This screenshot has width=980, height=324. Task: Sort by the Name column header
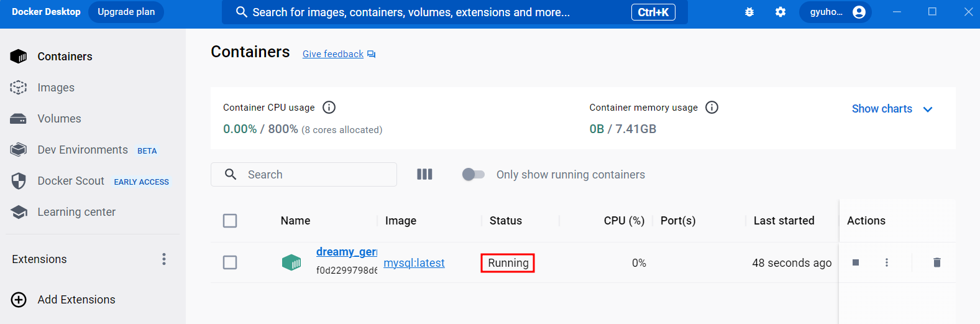(295, 221)
